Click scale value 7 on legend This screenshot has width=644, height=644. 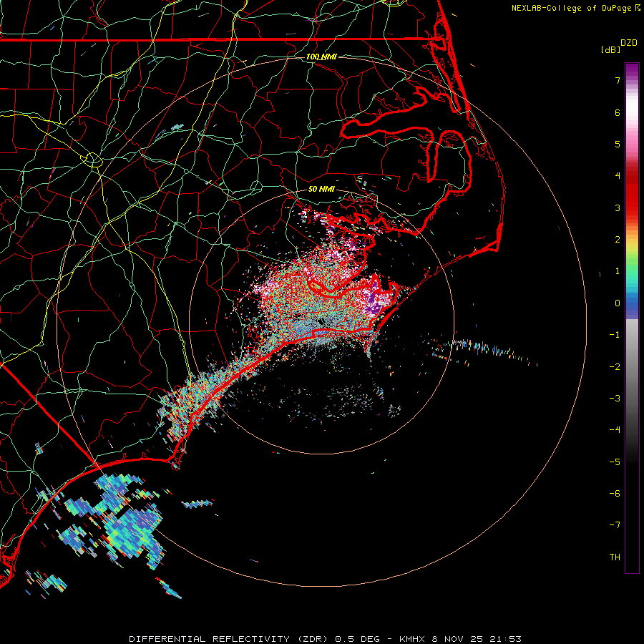click(618, 80)
